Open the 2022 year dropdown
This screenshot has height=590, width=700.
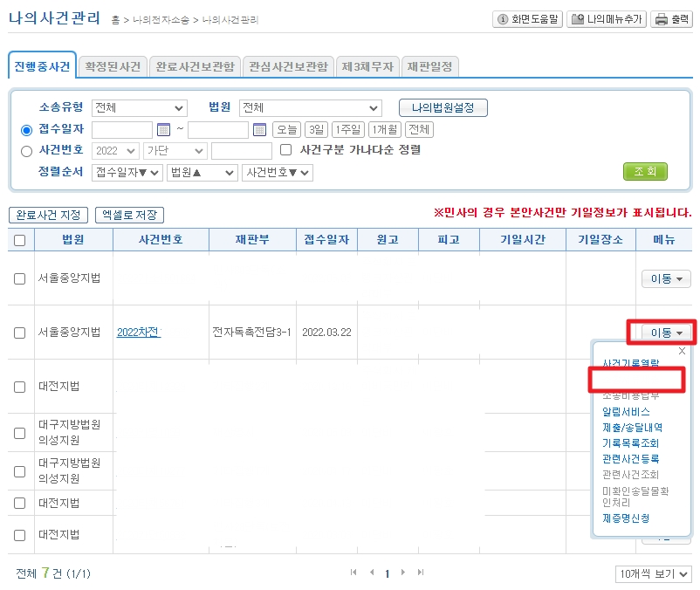[x=115, y=151]
